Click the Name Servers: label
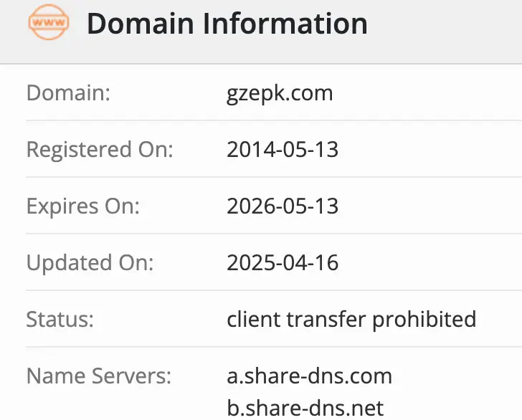522x420 pixels. coord(99,376)
